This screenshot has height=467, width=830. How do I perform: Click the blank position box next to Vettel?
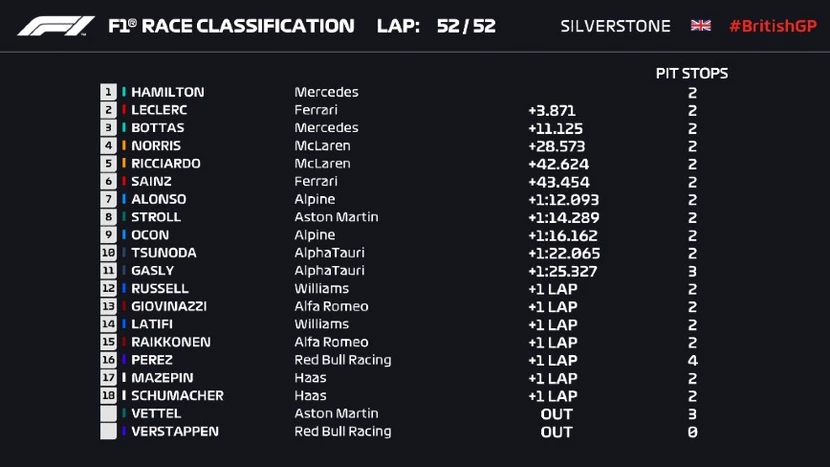(x=108, y=413)
